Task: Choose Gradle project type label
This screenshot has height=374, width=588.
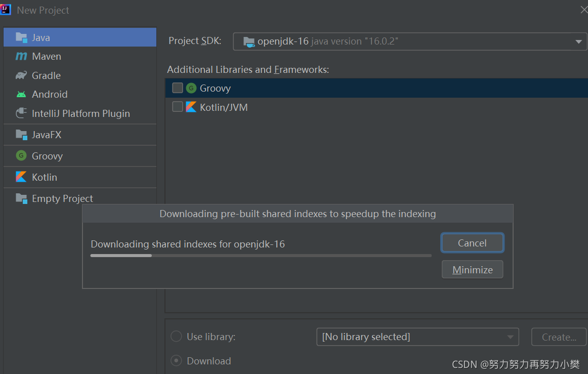Action: pyautogui.click(x=46, y=75)
